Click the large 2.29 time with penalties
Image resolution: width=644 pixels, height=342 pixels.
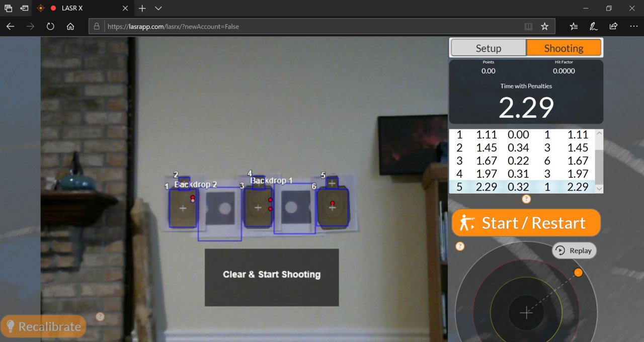[x=526, y=107]
